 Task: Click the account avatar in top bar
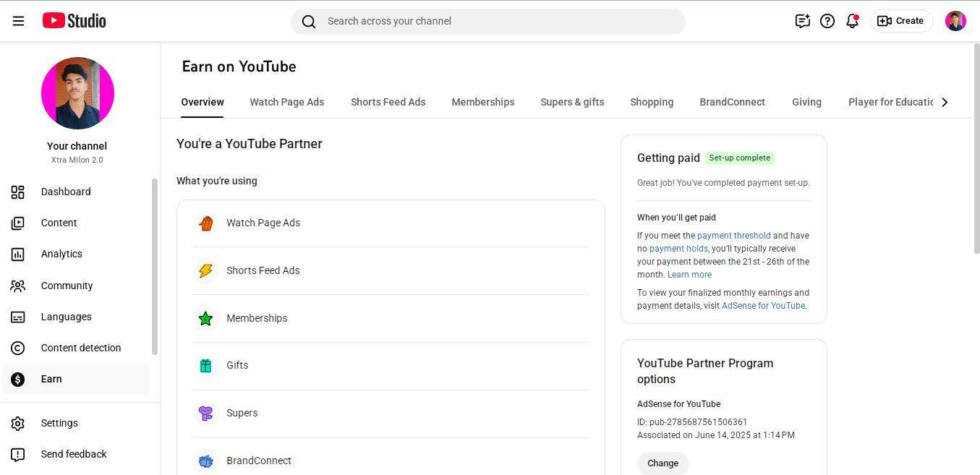(x=955, y=21)
